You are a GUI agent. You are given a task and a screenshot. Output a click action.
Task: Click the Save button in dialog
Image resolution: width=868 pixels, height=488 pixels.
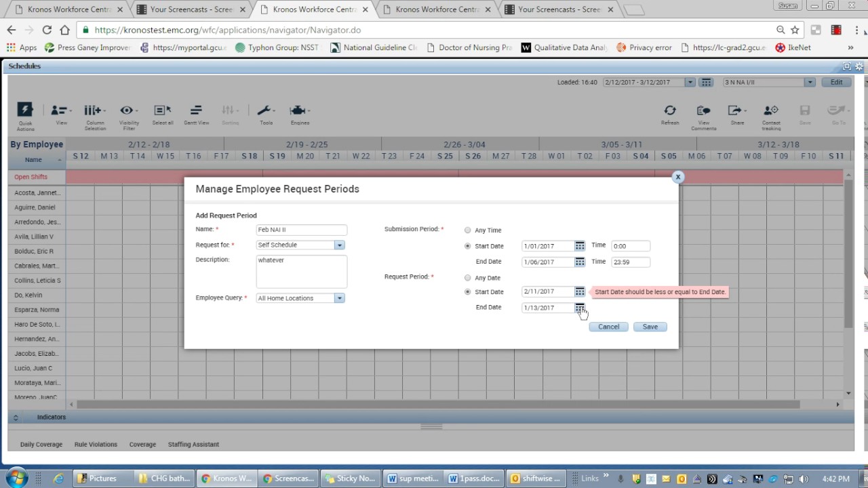click(x=650, y=327)
